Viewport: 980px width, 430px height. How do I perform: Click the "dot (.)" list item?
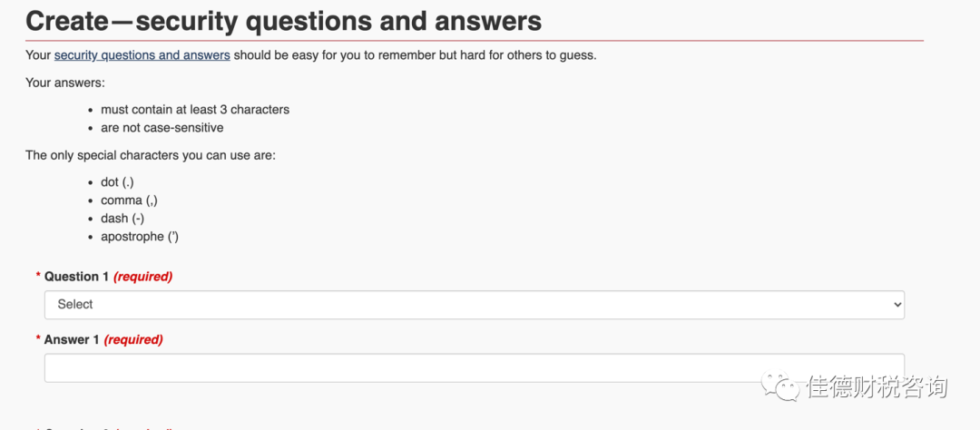pos(117,182)
